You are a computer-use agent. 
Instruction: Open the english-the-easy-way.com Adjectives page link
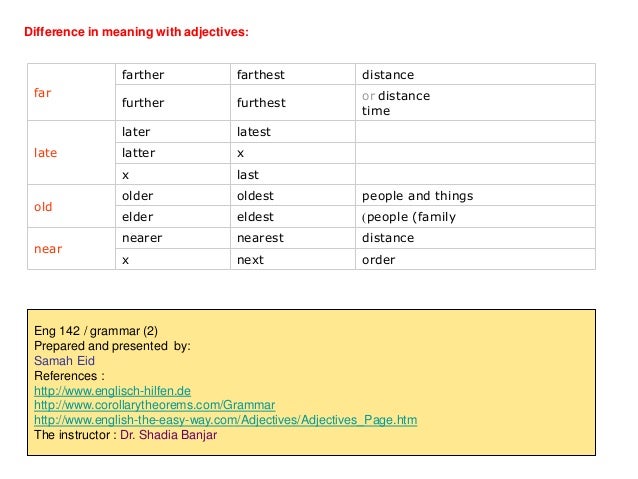pyautogui.click(x=225, y=420)
